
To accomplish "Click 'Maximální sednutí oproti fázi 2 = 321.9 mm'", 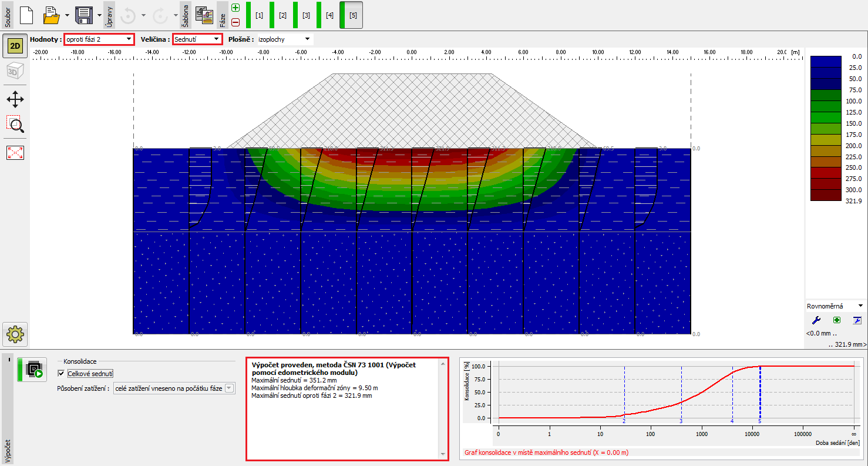I will point(312,395).
